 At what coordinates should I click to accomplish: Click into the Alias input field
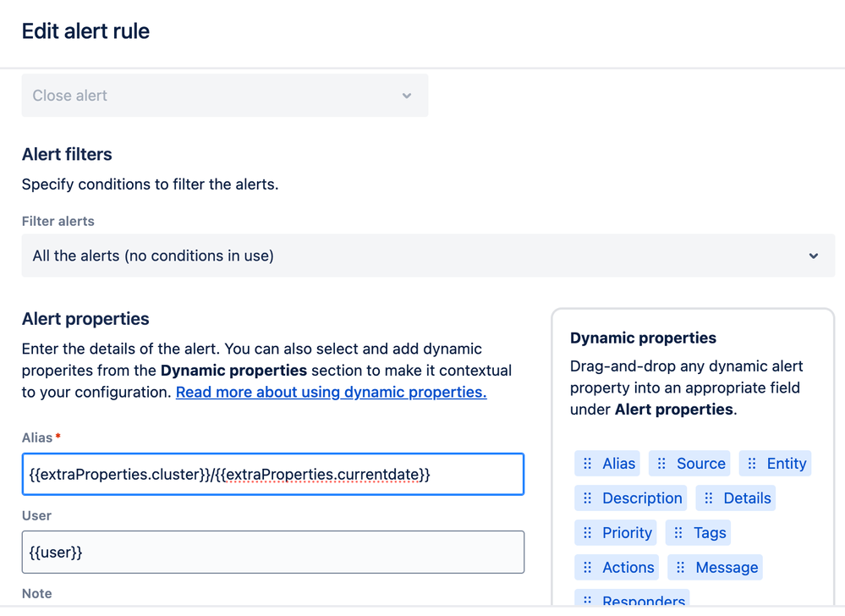pyautogui.click(x=272, y=475)
